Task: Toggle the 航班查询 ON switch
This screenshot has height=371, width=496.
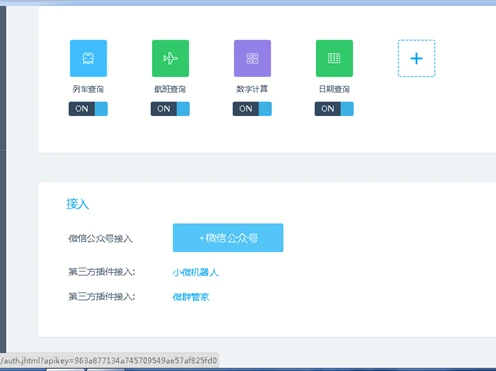Action: 170,109
